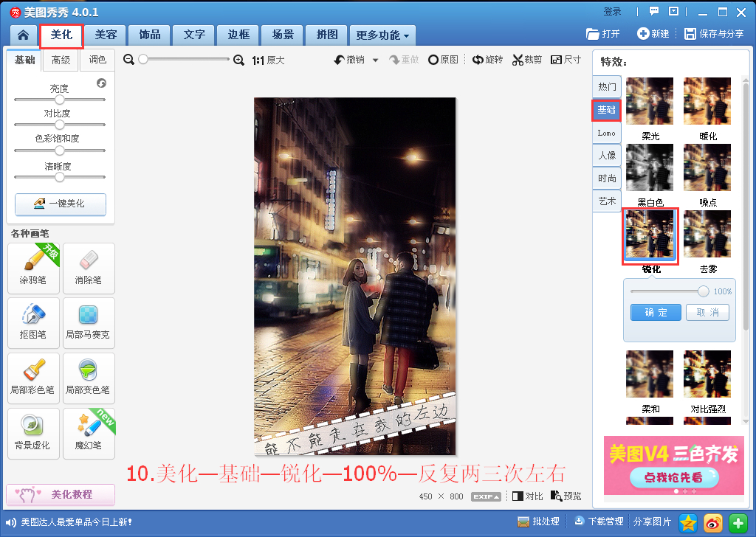Viewport: 756px width, 537px height.
Task: Reset brightness adjustments with the reset icon
Action: 102,83
